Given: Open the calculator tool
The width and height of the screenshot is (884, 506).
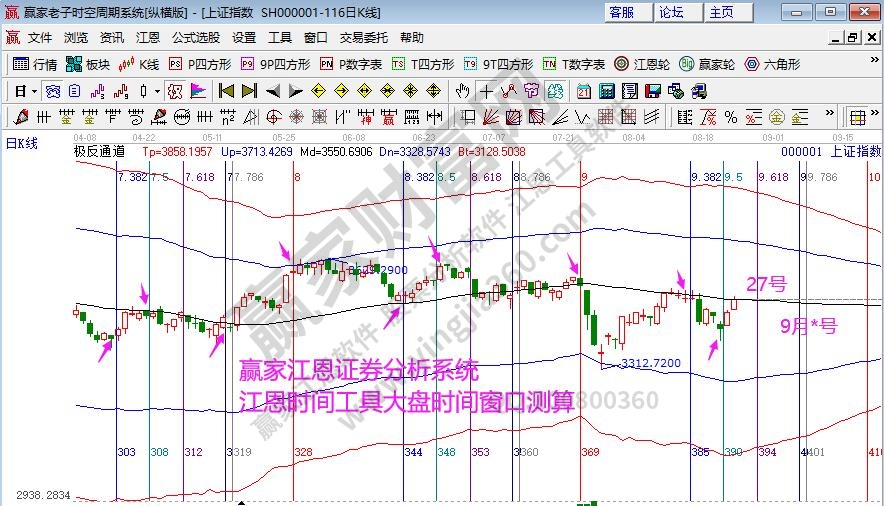Looking at the screenshot, I should coord(607,91).
